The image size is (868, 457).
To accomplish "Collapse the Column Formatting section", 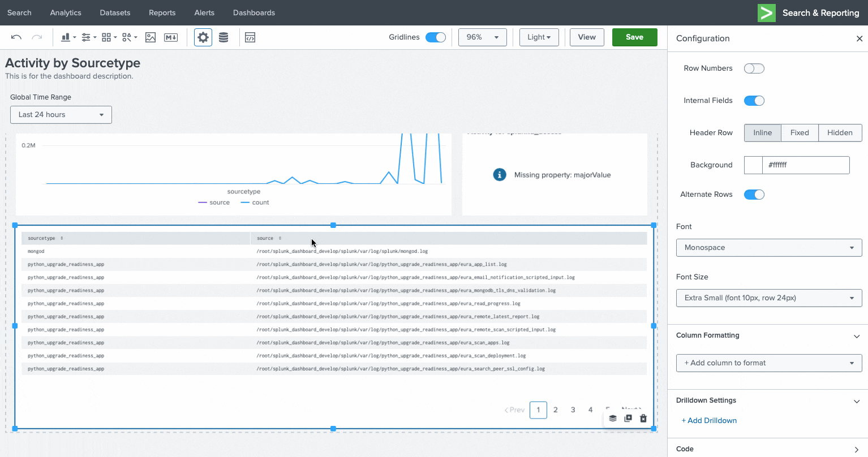I will point(856,336).
